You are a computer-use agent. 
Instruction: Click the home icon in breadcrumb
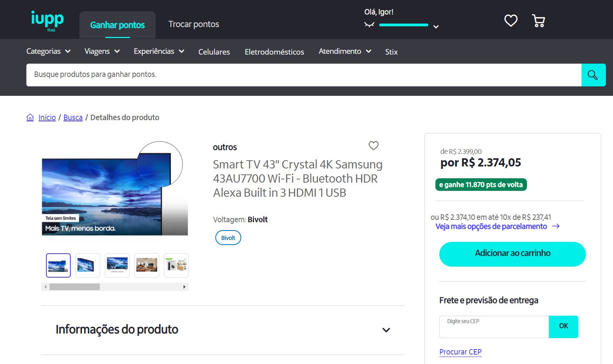tap(30, 117)
